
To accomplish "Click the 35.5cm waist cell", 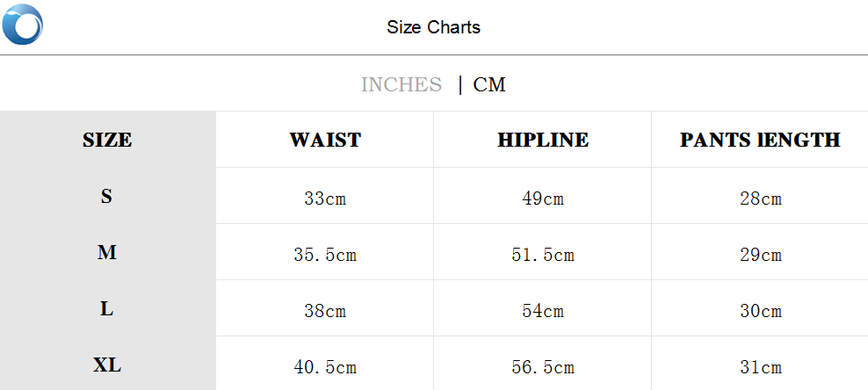I will pyautogui.click(x=325, y=256).
